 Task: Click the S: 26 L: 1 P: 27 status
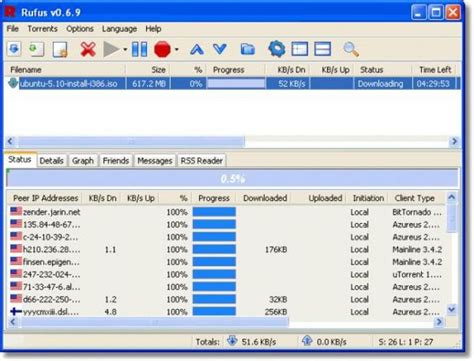[406, 342]
